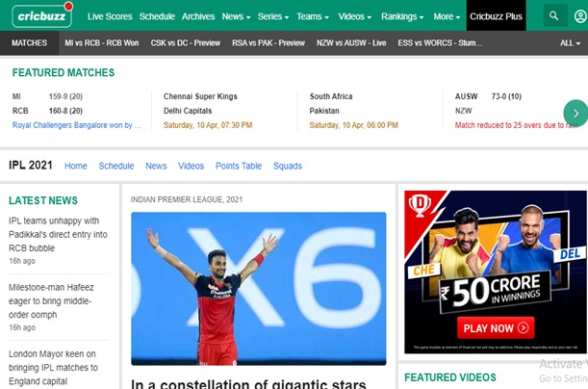The image size is (588, 389).
Task: Open the Cricbuzz Plus tab
Action: [x=496, y=16]
